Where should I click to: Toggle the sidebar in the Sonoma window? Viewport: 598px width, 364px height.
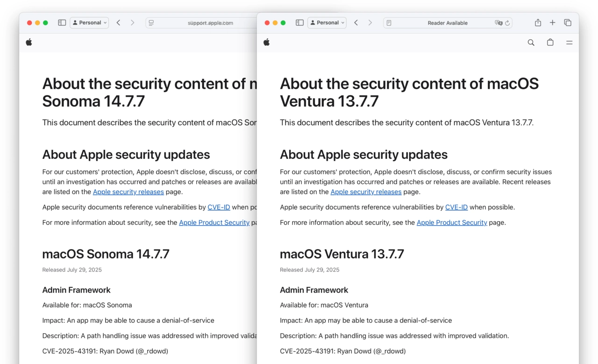click(x=62, y=22)
